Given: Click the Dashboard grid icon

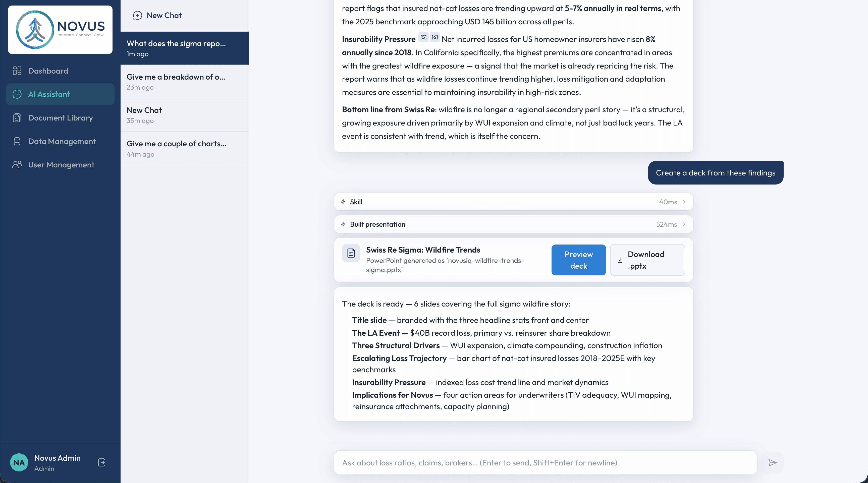Looking at the screenshot, I should [17, 71].
